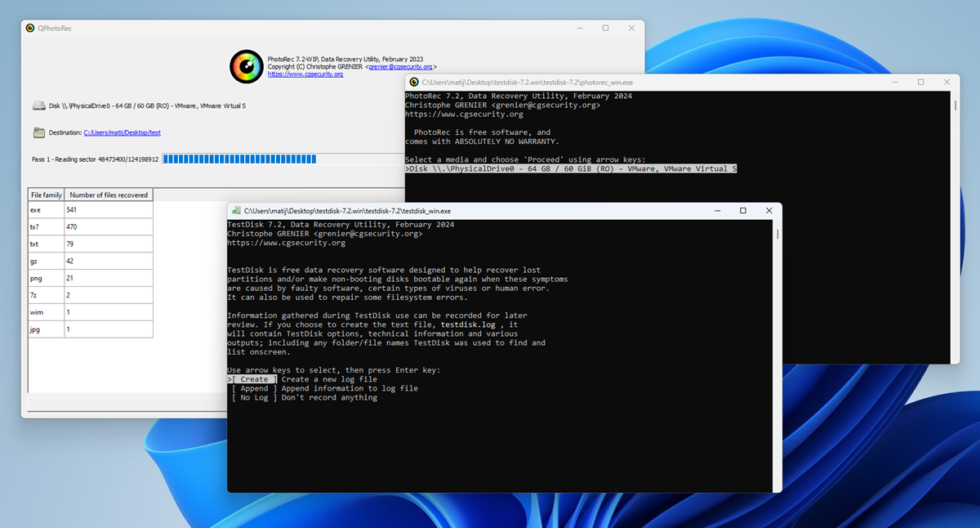Screen dimensions: 980x528
Task: Click the PhotoRec eye logo in QPhotoRec
Action: [x=246, y=66]
